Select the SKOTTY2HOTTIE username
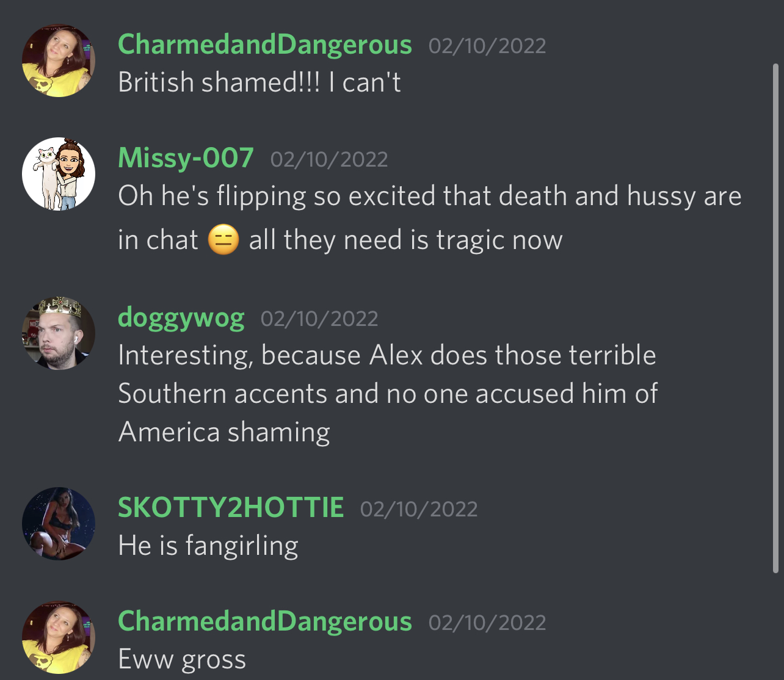 [231, 507]
